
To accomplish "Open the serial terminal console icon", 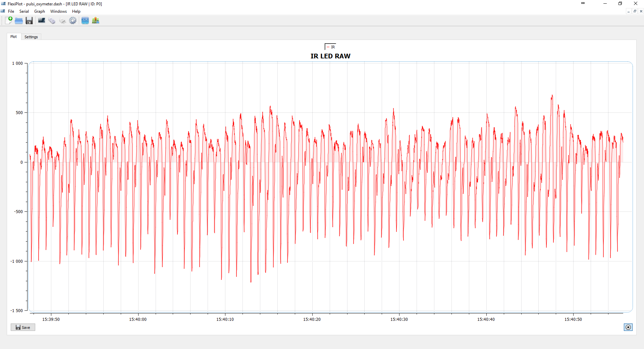I will tap(42, 21).
